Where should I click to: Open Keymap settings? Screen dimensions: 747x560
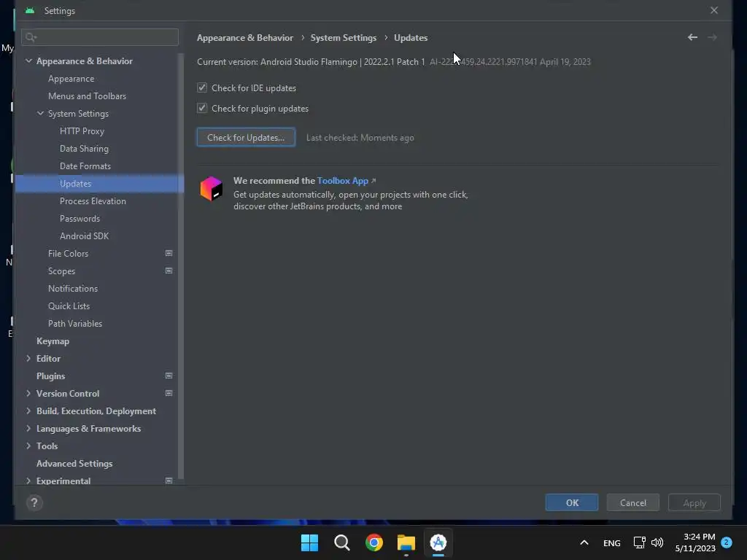[53, 341]
